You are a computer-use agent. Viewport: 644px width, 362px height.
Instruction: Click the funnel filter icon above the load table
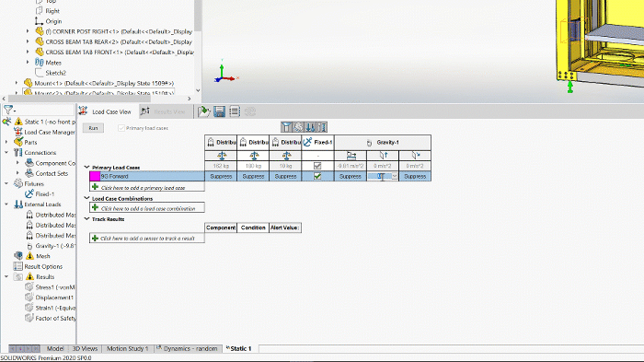click(x=286, y=127)
